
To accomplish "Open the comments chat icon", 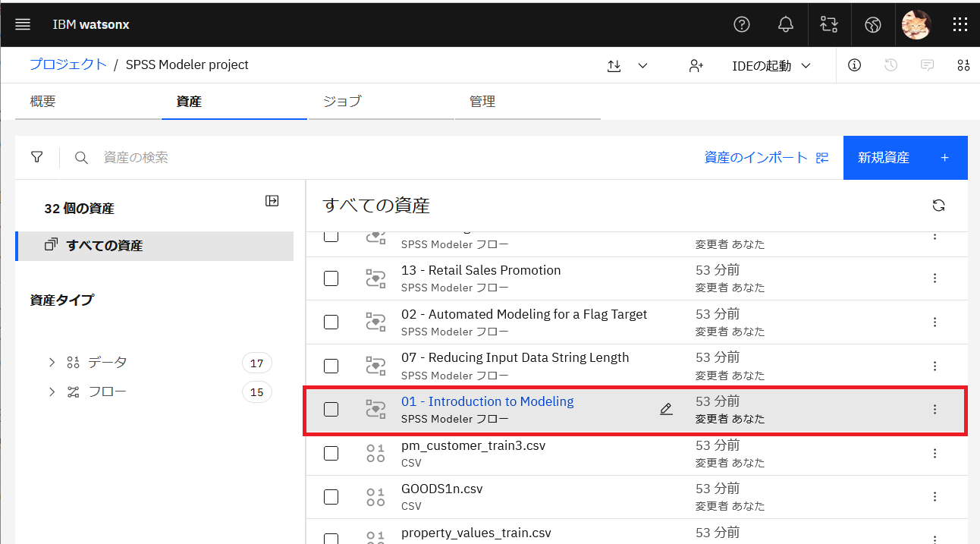I will [927, 65].
